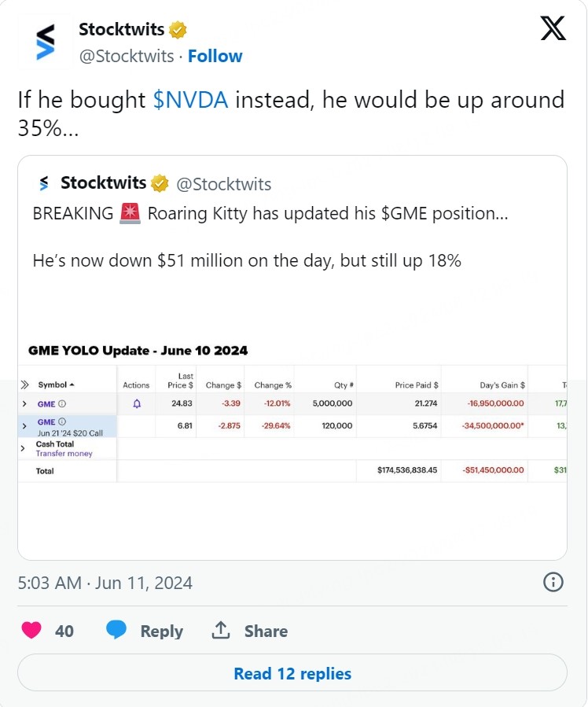Click the Transfer money link
The height and width of the screenshot is (707, 588).
pyautogui.click(x=64, y=454)
